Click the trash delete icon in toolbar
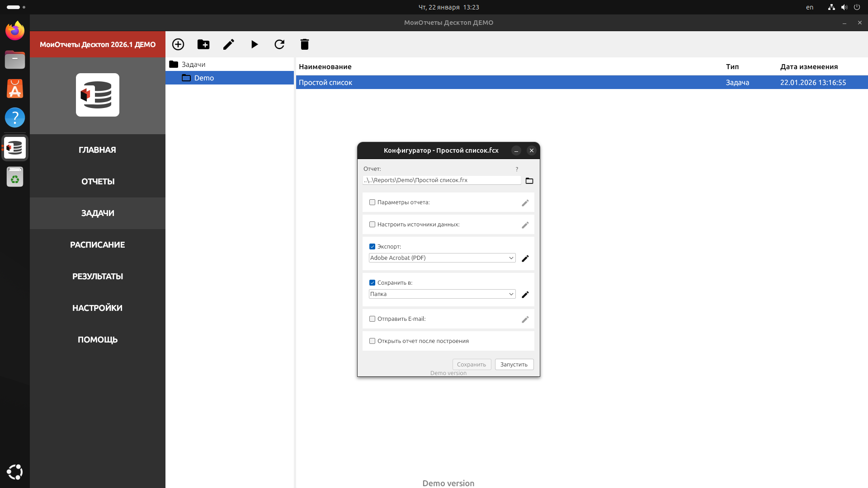The height and width of the screenshot is (488, 868). pos(305,44)
